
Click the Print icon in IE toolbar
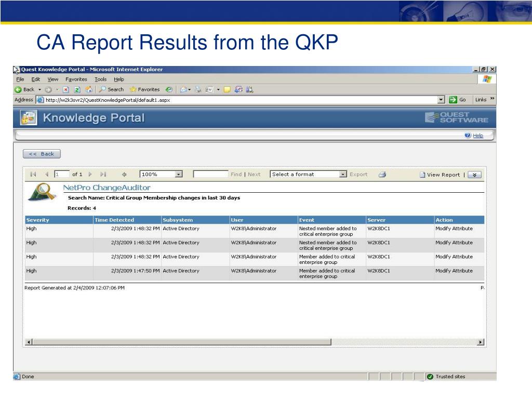click(198, 89)
